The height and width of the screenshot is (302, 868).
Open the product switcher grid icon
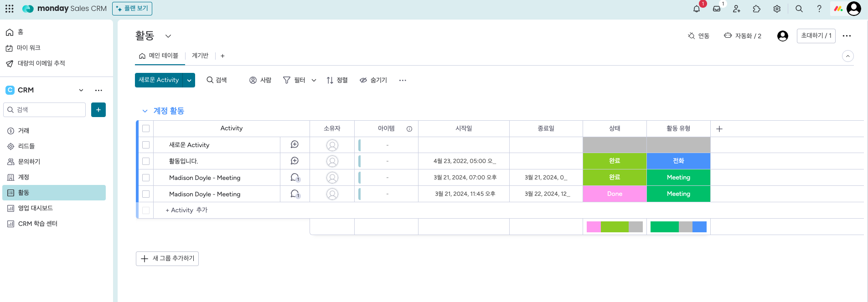10,9
